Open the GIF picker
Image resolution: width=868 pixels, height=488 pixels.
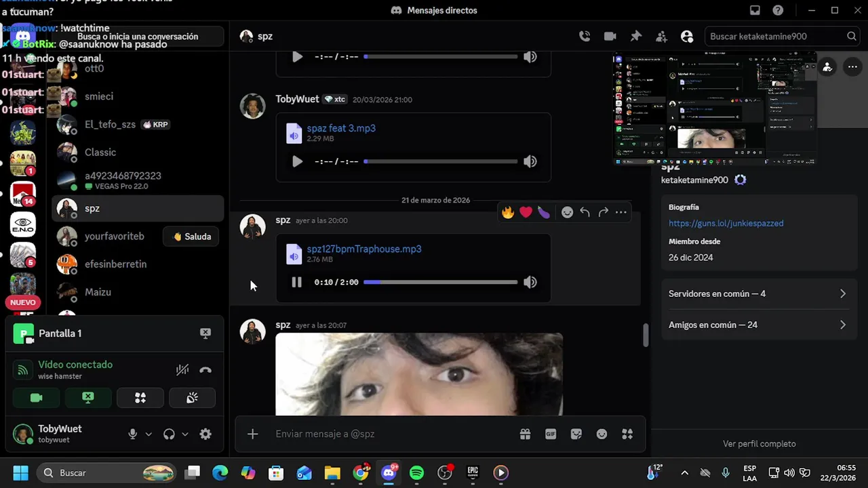[x=551, y=434]
